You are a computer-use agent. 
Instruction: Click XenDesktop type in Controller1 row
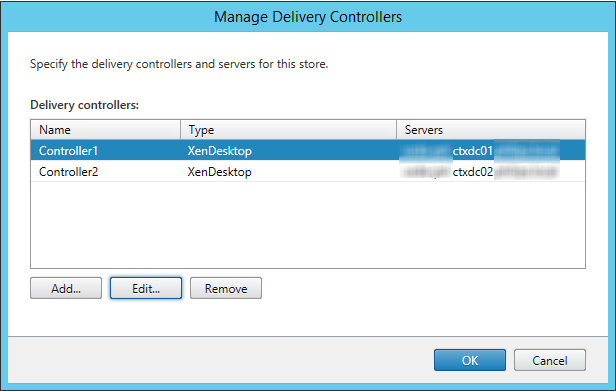coord(220,151)
